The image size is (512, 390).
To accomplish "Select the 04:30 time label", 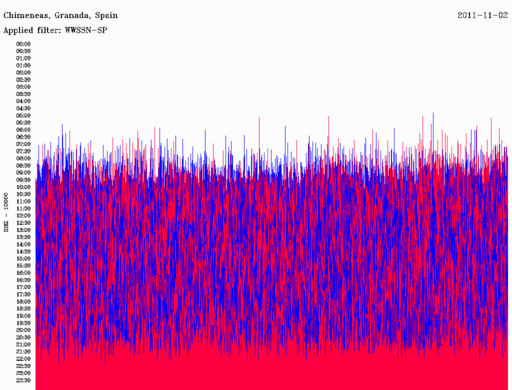I will click(23, 108).
